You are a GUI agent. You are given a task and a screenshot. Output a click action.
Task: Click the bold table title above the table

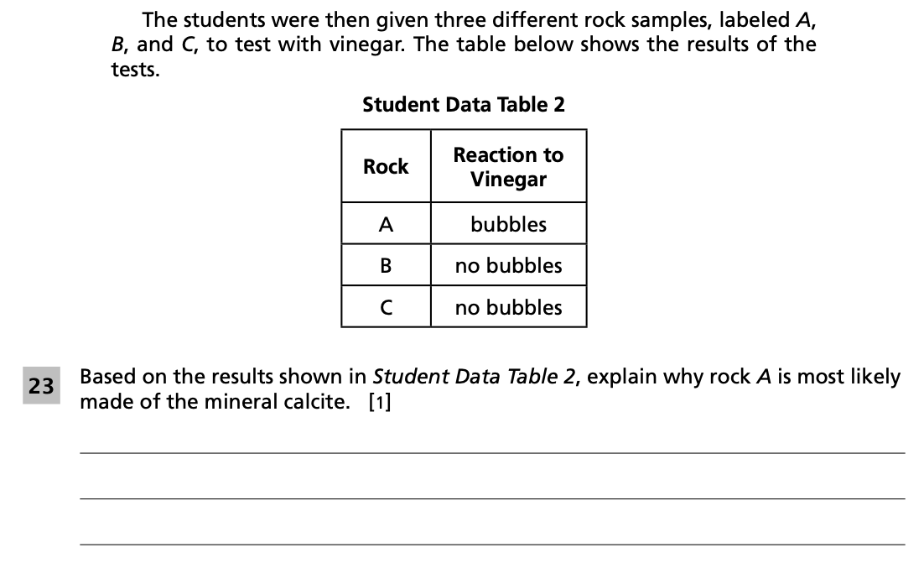coord(464,105)
